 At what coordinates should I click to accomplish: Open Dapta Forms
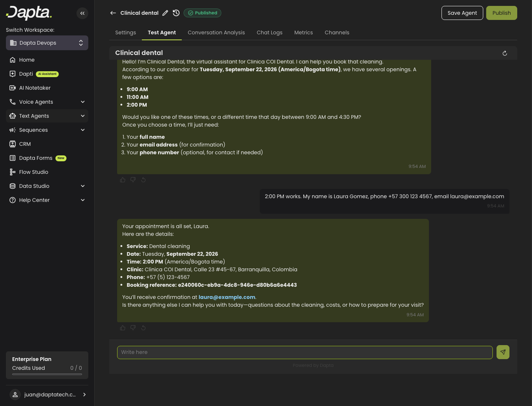[47, 158]
